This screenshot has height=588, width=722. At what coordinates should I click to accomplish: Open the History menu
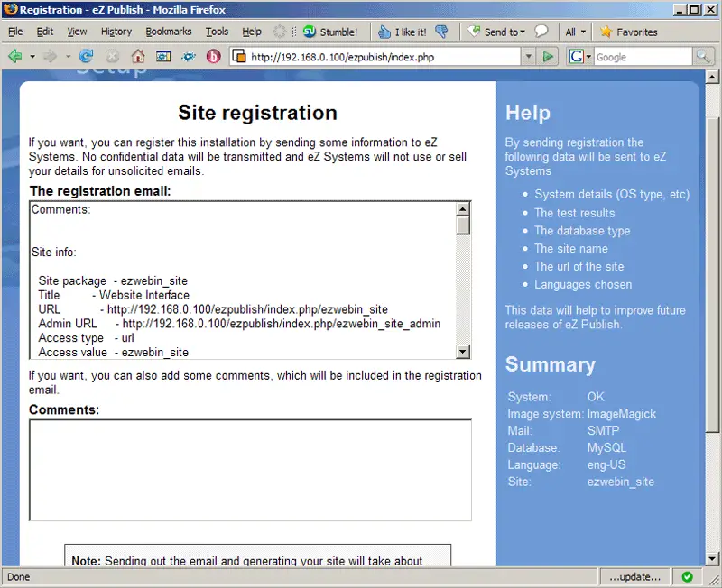click(116, 32)
